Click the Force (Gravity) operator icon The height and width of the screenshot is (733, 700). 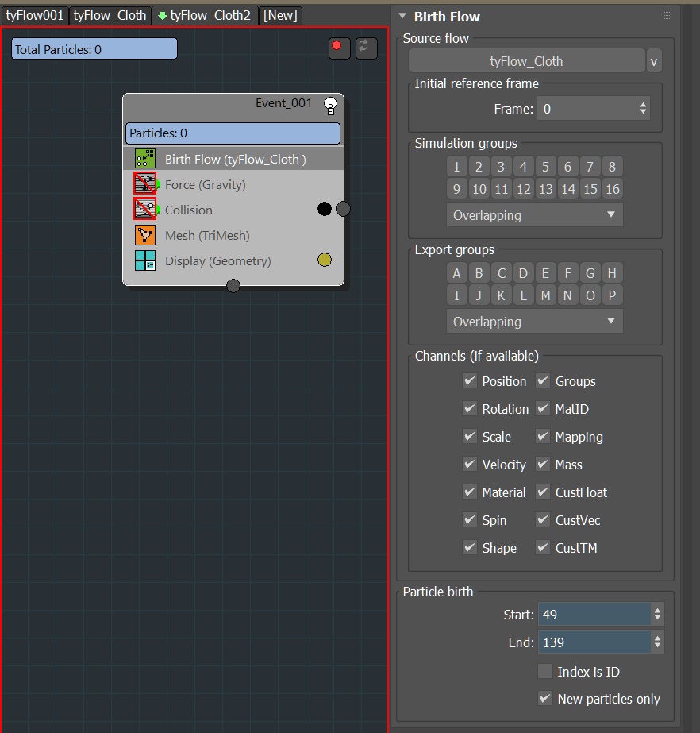tap(144, 184)
